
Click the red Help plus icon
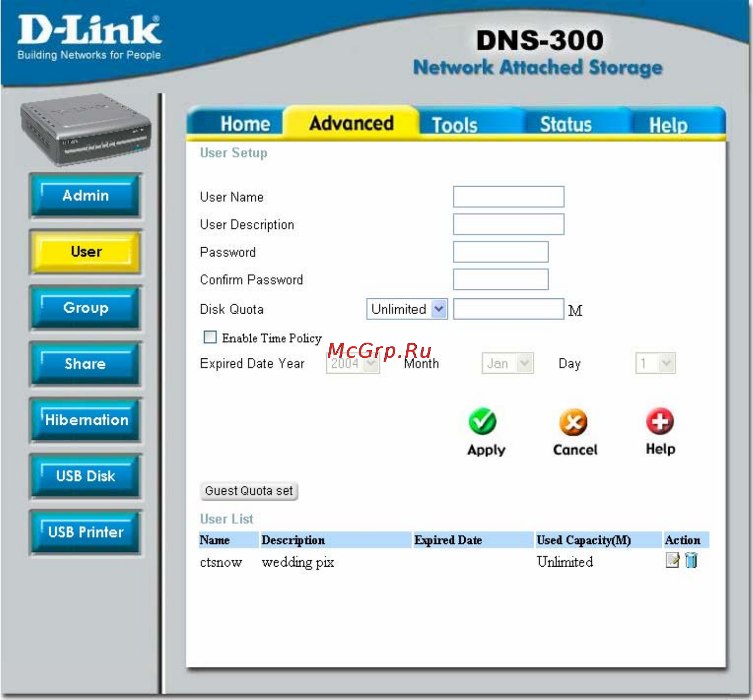coord(660,421)
